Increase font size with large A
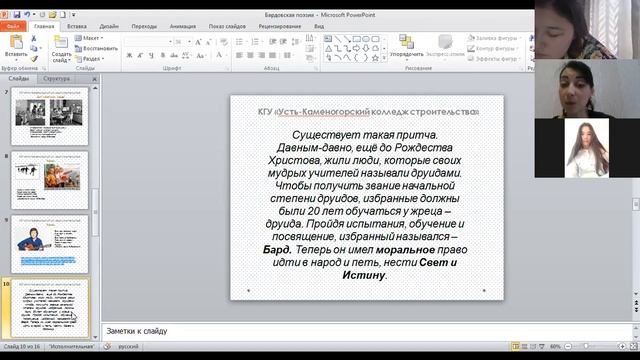Image resolution: width=640 pixels, height=360 pixels. click(x=198, y=42)
